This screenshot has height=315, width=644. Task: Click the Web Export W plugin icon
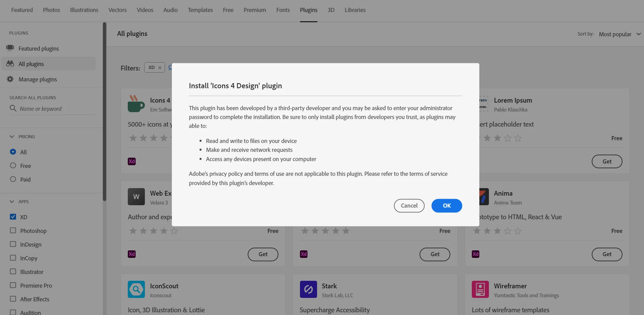click(136, 197)
